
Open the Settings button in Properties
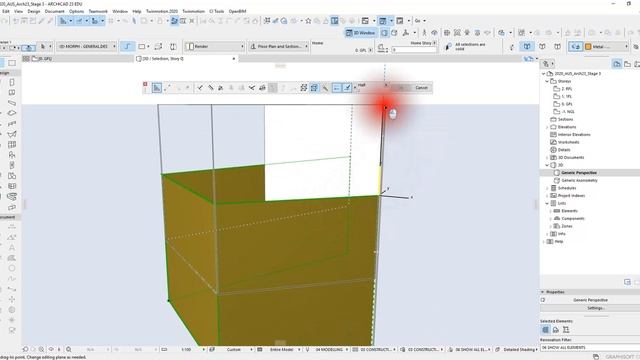(x=595, y=308)
